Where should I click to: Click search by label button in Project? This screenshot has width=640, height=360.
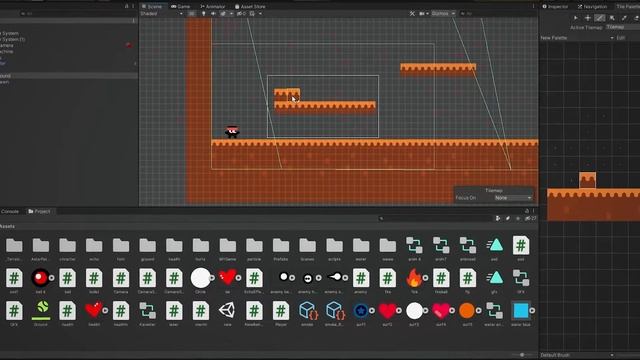[508, 218]
